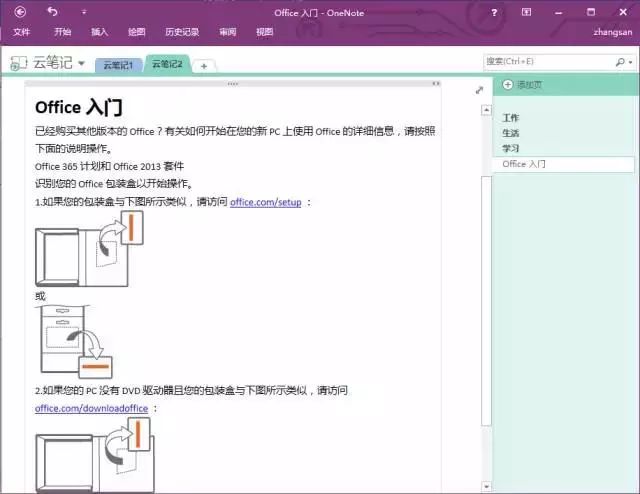This screenshot has width=640, height=494.
Task: Switch to the 云笔记1 section tab
Action: click(x=118, y=65)
